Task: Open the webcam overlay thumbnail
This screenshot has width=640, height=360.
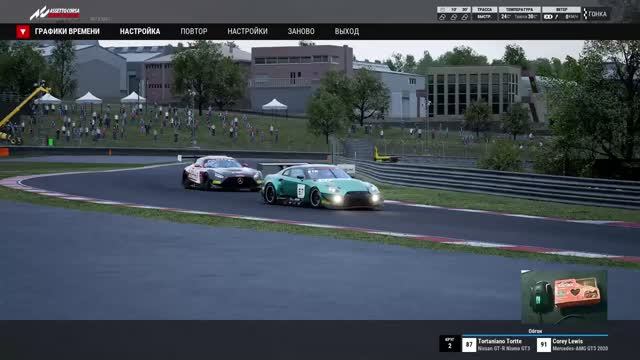Action: [564, 296]
